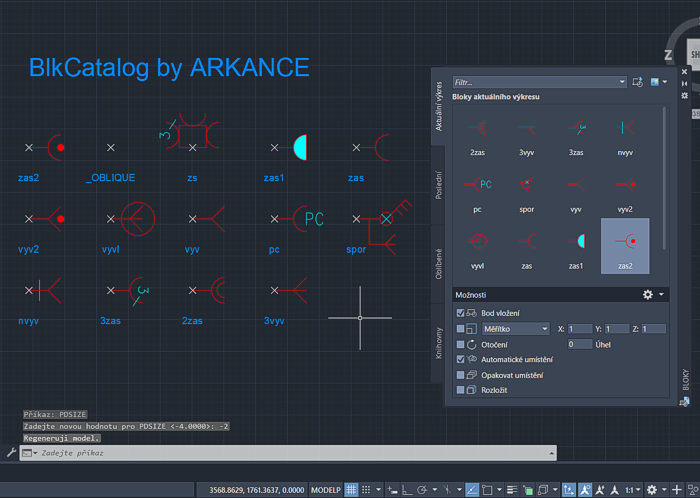Switch to the Knihovny tab
Viewport: 700px width, 498px height.
[438, 343]
